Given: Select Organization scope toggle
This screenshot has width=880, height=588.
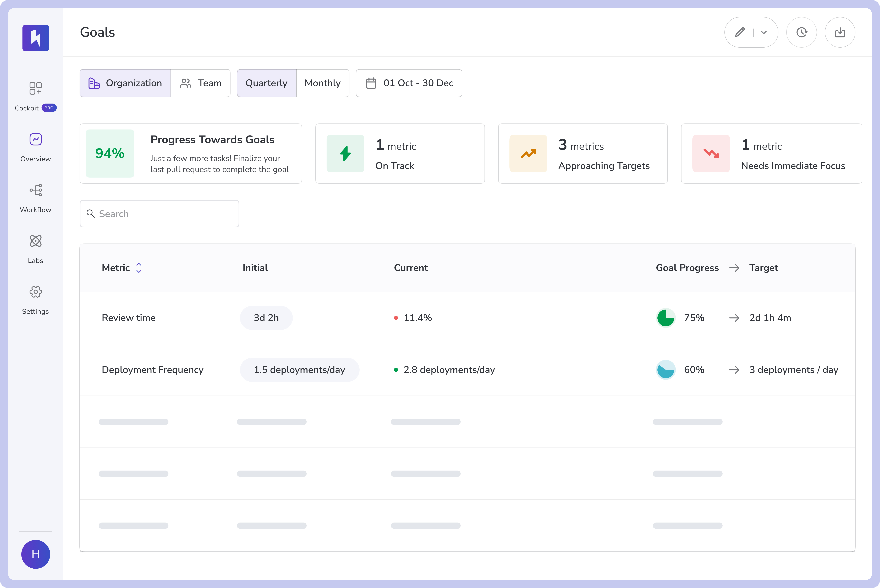Looking at the screenshot, I should point(125,83).
